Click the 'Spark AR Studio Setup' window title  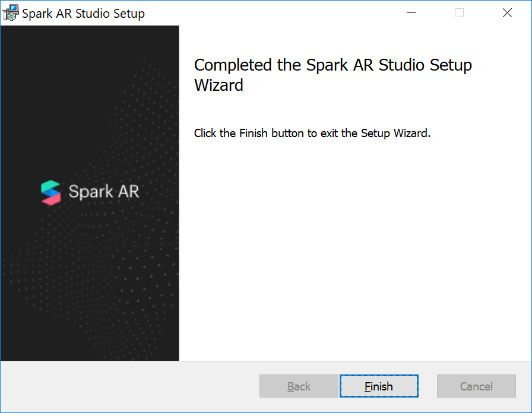tap(83, 13)
